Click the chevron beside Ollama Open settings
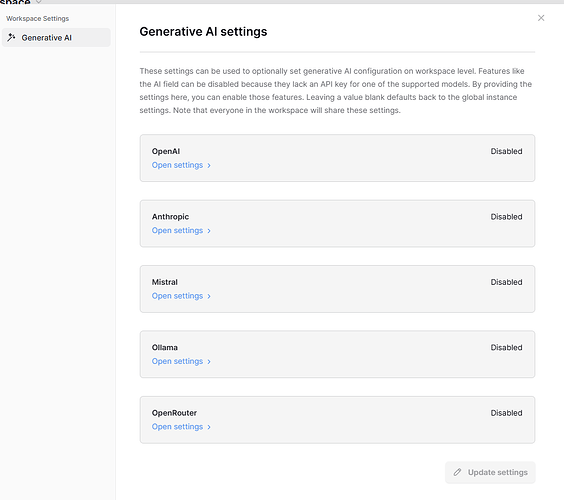Image resolution: width=564 pixels, height=500 pixels. pos(209,362)
